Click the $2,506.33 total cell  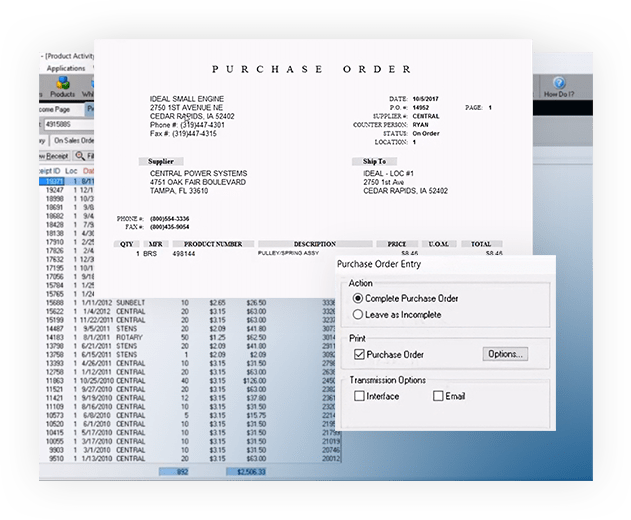coord(245,472)
